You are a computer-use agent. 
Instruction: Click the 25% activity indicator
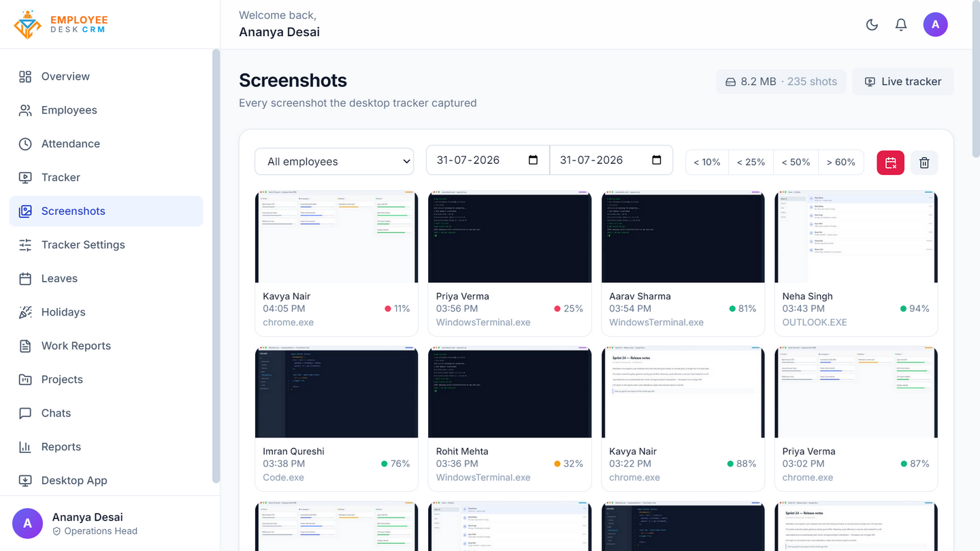click(x=570, y=308)
